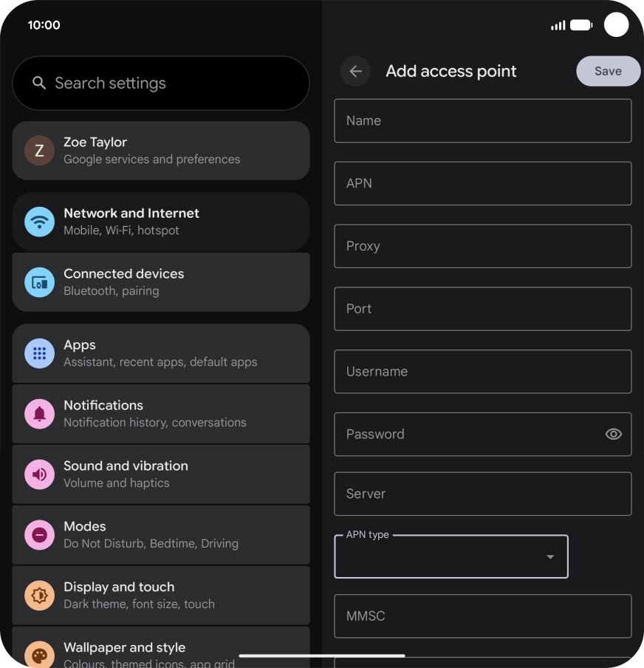Screen dimensions: 644x668
Task: Toggle password visibility eye icon
Action: [x=613, y=434]
